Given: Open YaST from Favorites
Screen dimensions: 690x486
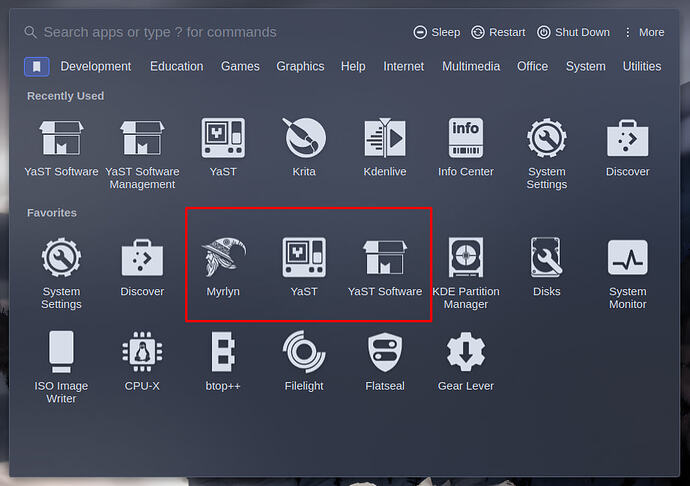Looking at the screenshot, I should point(304,268).
